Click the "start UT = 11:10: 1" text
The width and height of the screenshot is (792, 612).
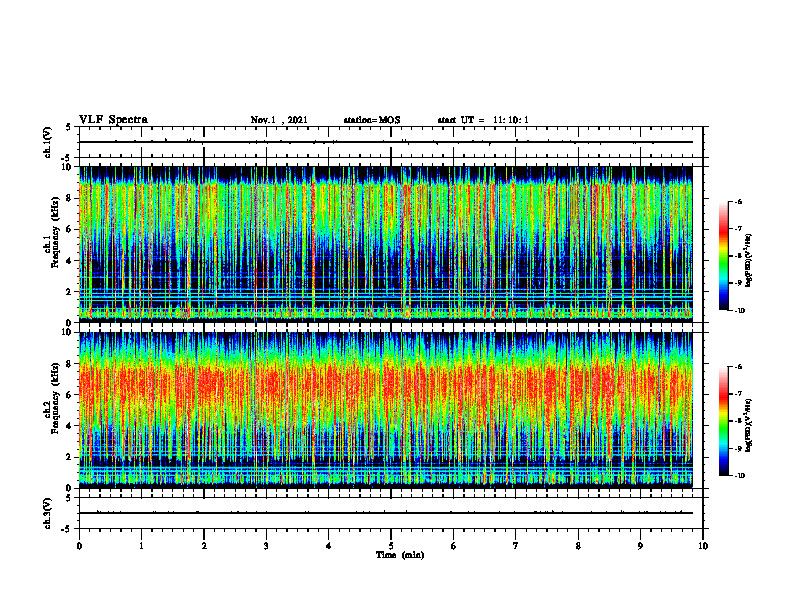(483, 120)
